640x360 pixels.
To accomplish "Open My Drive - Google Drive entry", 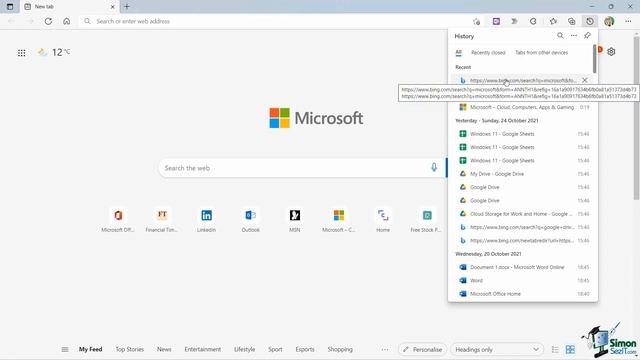I will click(522, 174).
